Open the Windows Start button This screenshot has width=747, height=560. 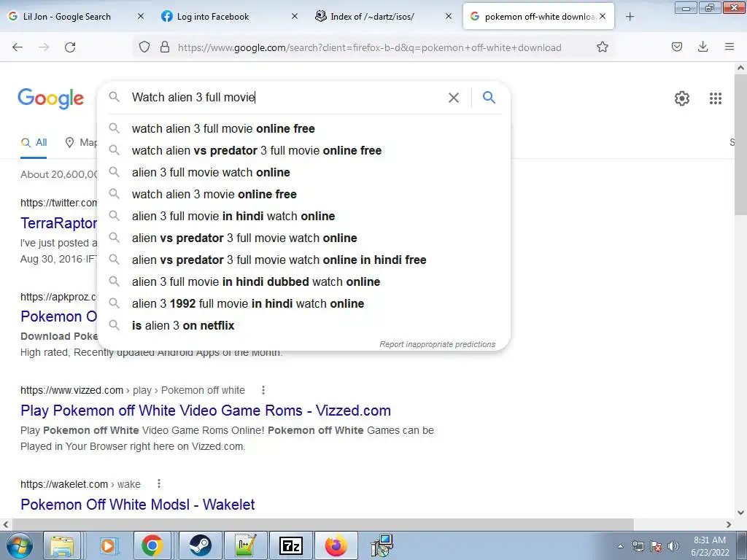(x=19, y=545)
